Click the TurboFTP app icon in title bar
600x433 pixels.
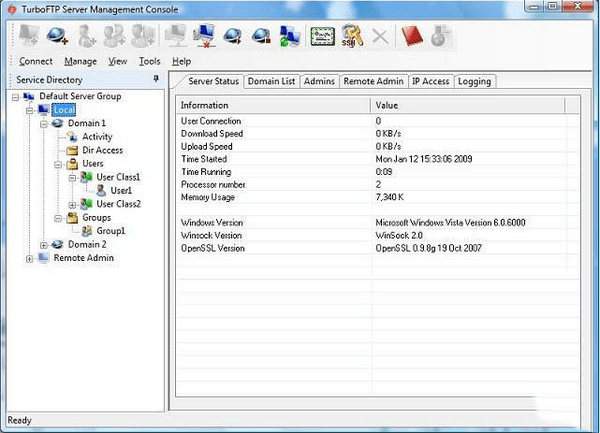pos(12,9)
